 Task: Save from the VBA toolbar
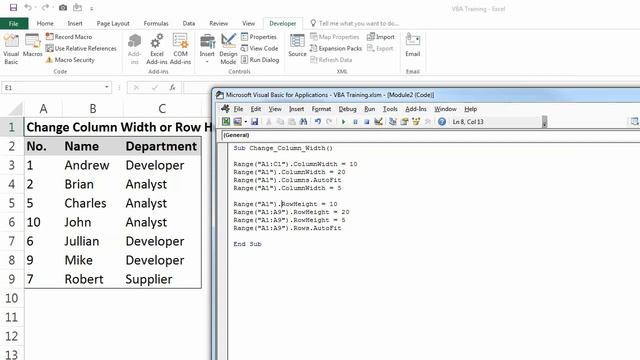point(254,122)
